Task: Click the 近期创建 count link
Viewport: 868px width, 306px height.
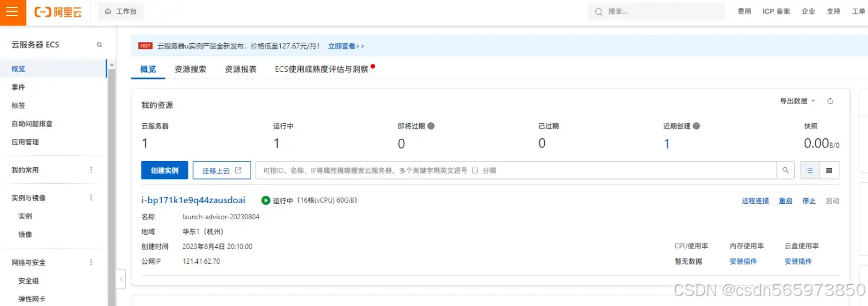Action: (666, 144)
